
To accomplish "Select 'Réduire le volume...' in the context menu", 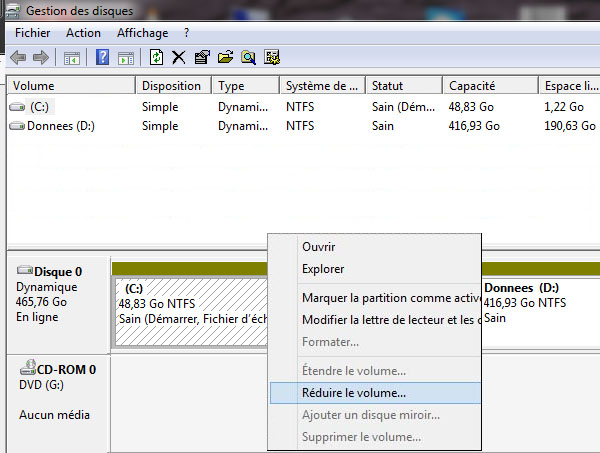I will click(x=353, y=393).
